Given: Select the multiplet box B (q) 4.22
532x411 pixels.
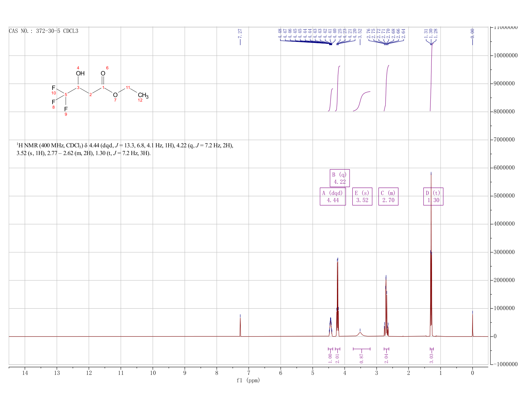Looking at the screenshot, I should (340, 178).
